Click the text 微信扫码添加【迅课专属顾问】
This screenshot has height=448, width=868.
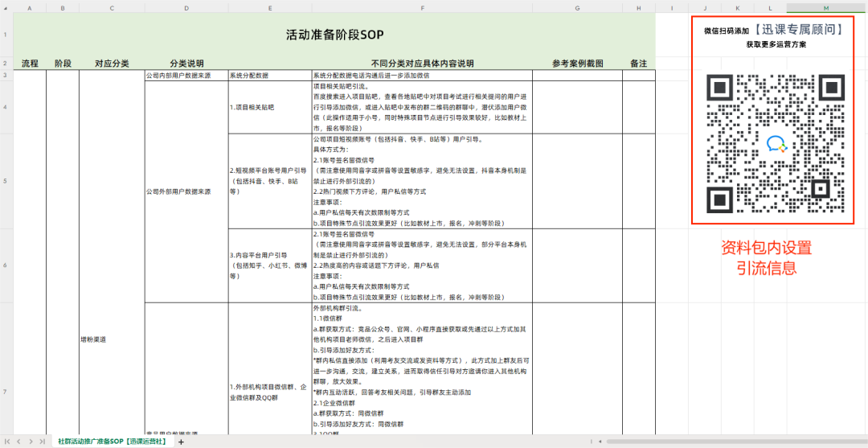tap(775, 30)
